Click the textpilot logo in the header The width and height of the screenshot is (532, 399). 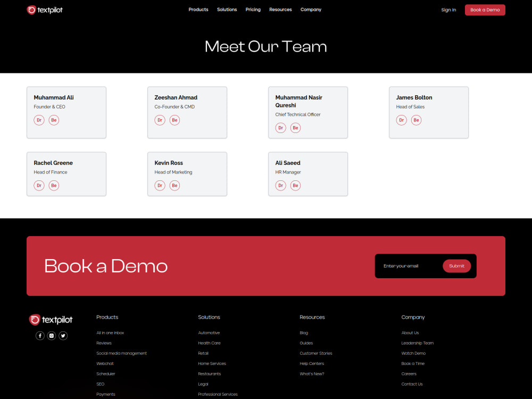pos(45,10)
